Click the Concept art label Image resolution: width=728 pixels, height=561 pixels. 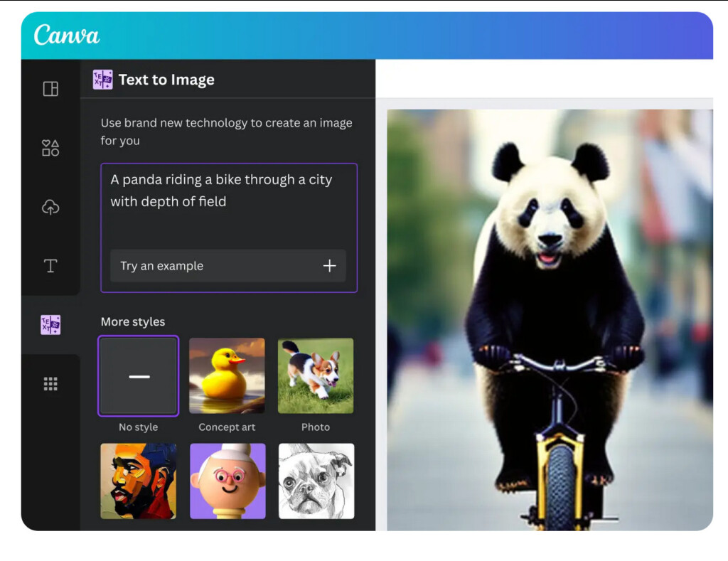point(227,427)
